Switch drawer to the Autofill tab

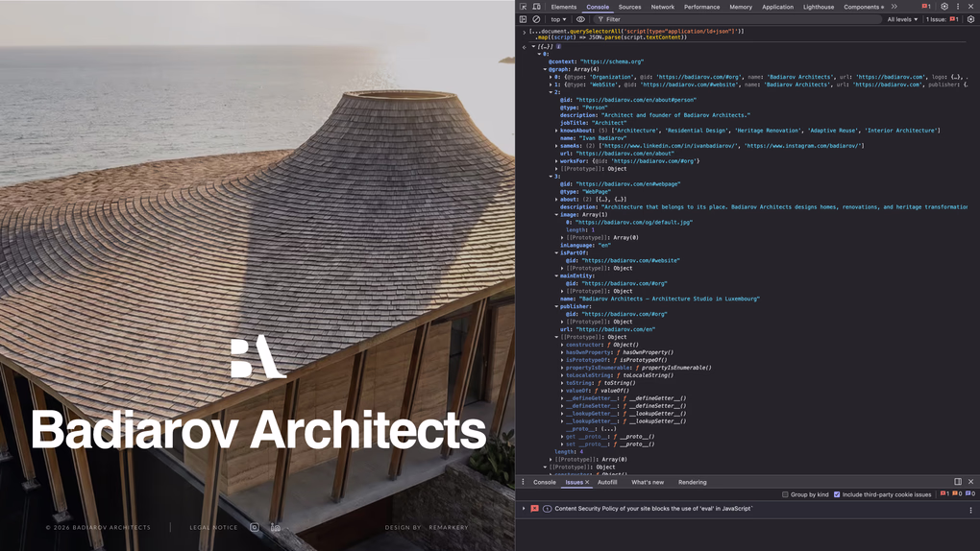coord(607,482)
